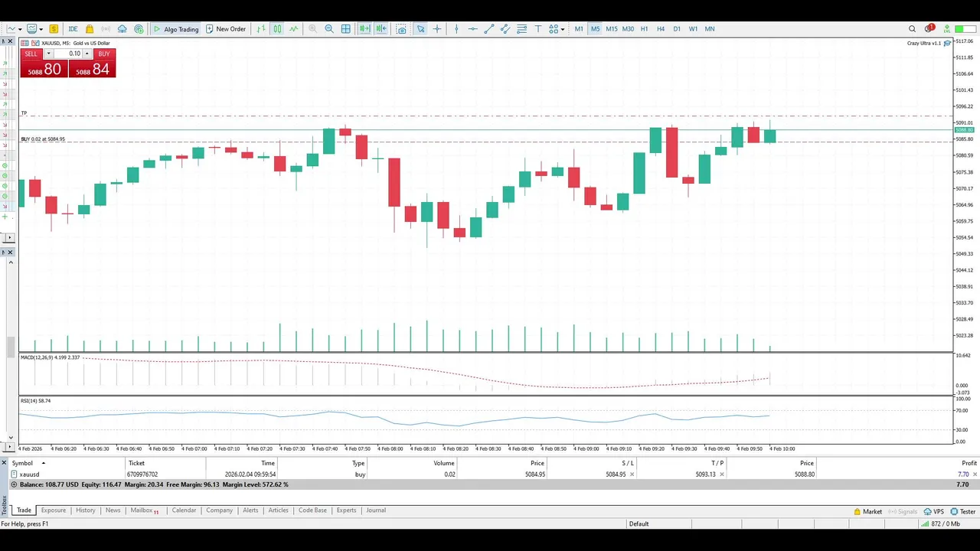The height and width of the screenshot is (551, 980).
Task: Open the Tester button in status area
Action: [x=963, y=511]
